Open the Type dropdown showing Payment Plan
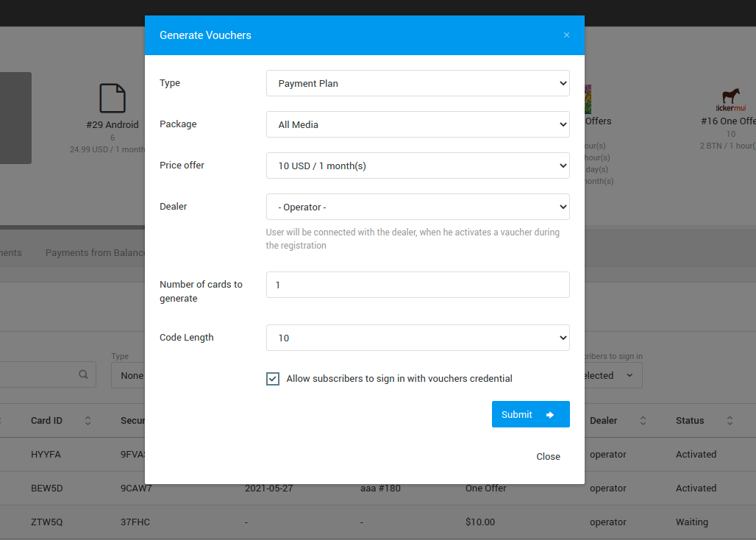The height and width of the screenshot is (540, 756). [418, 83]
